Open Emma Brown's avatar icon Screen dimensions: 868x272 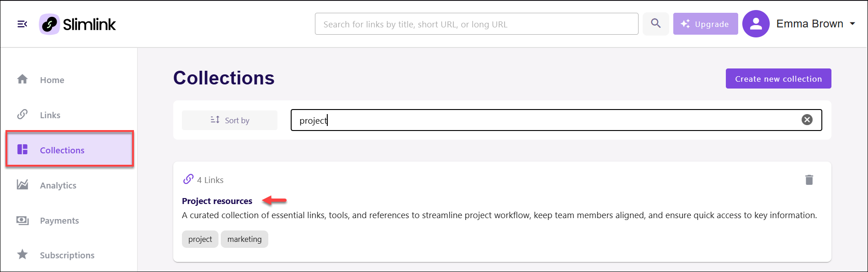tap(756, 24)
